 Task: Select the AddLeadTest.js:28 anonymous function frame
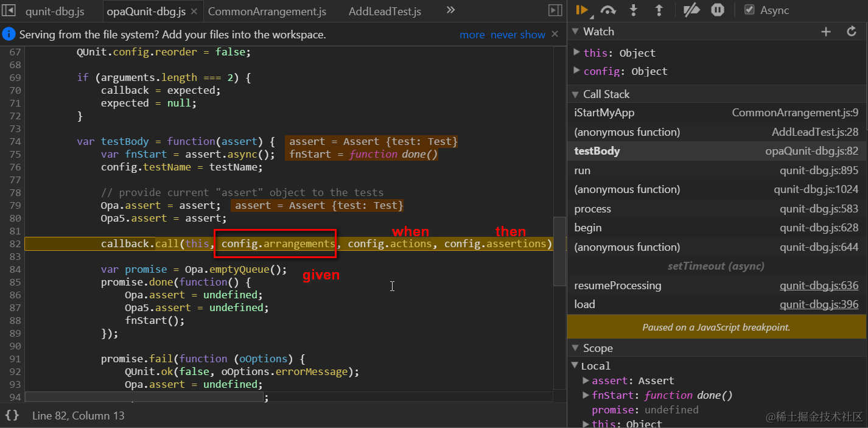tap(717, 132)
